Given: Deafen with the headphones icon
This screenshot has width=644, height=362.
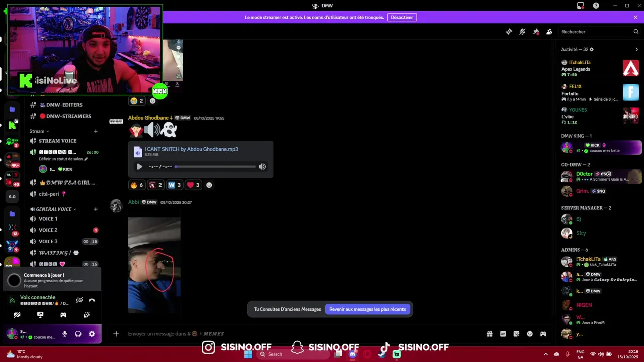Looking at the screenshot, I should (x=78, y=334).
